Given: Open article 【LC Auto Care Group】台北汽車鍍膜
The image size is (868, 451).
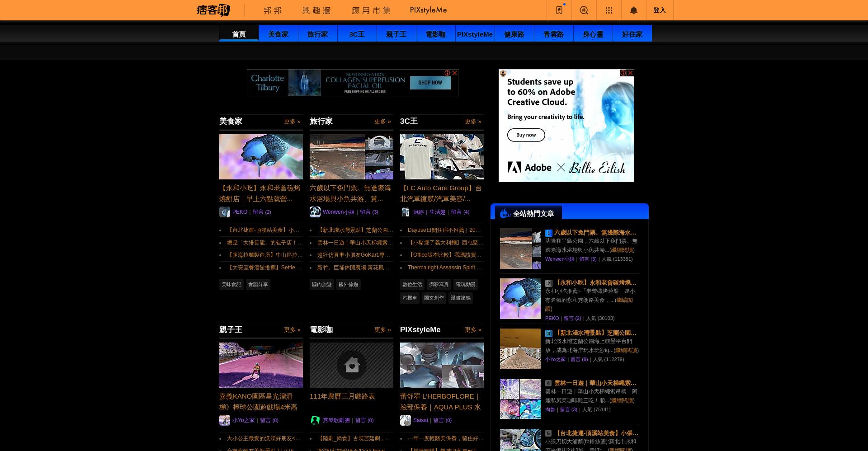Looking at the screenshot, I should coord(441,193).
